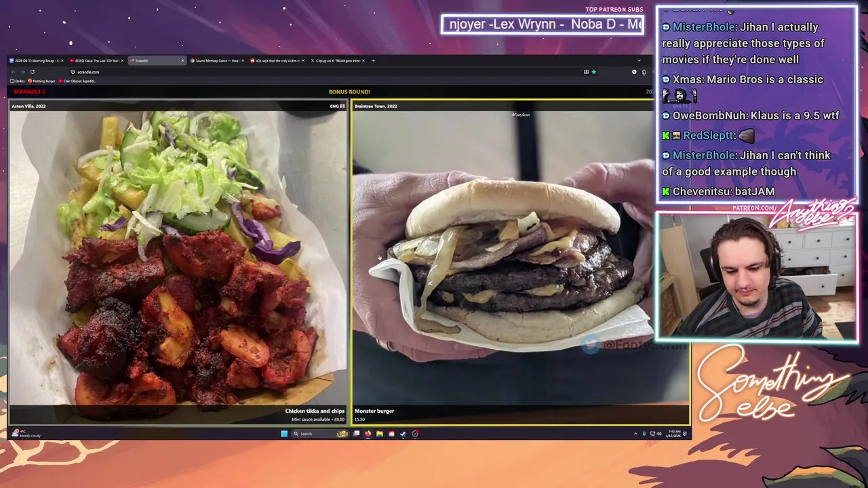
Task: Open the red circular taskbar app
Action: pyautogui.click(x=414, y=434)
